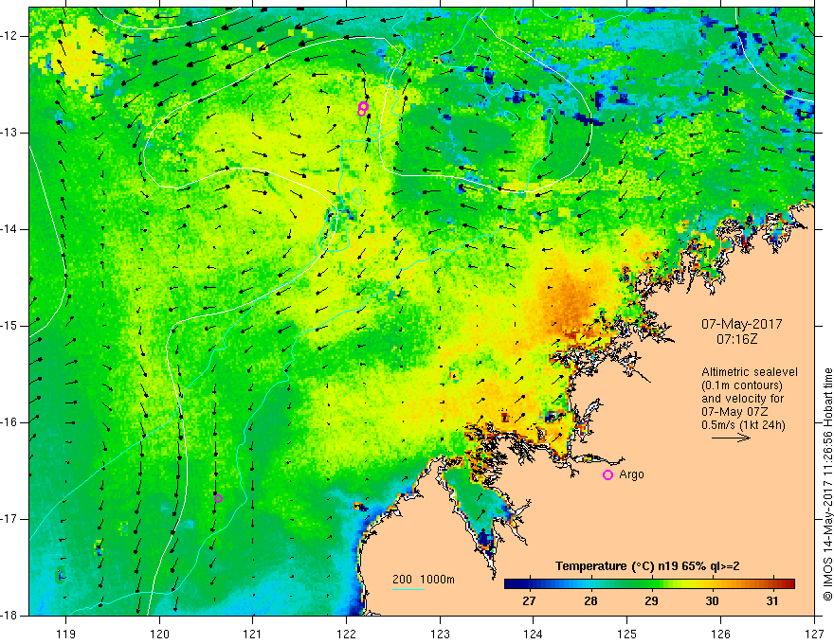Click the vertical IMOS copyright timestamp text
The height and width of the screenshot is (644, 834).
827,484
